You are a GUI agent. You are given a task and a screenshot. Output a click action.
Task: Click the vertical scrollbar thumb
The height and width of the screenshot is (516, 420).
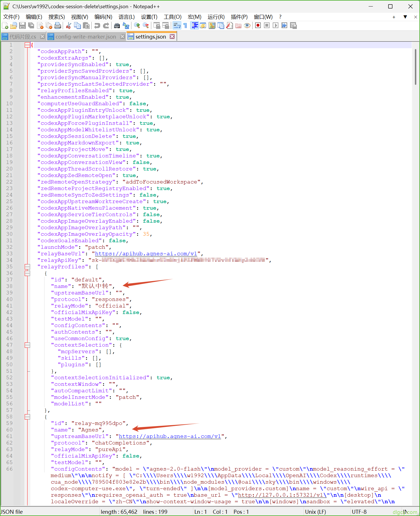[x=415, y=67]
